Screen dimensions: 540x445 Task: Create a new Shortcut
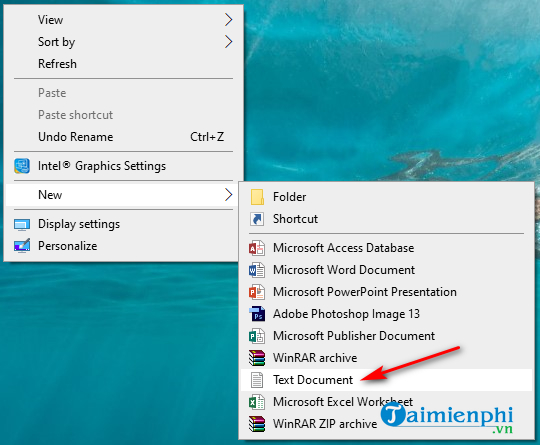pyautogui.click(x=386, y=219)
